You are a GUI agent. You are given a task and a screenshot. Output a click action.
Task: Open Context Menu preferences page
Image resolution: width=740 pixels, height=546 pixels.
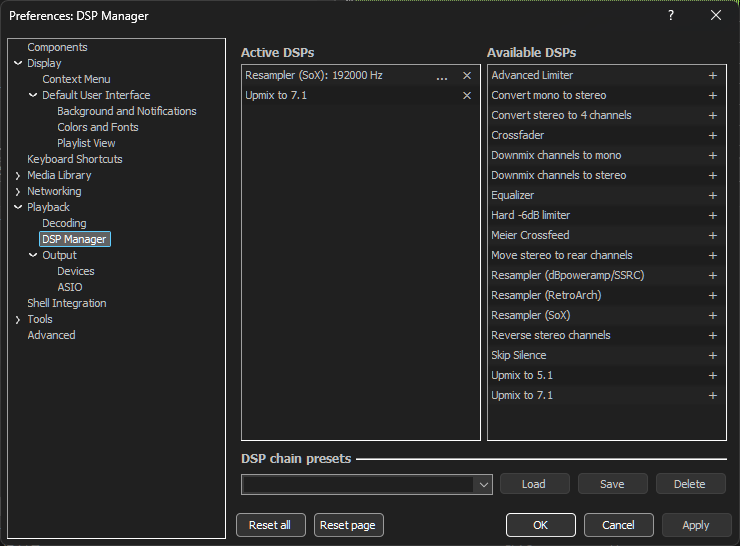point(76,79)
